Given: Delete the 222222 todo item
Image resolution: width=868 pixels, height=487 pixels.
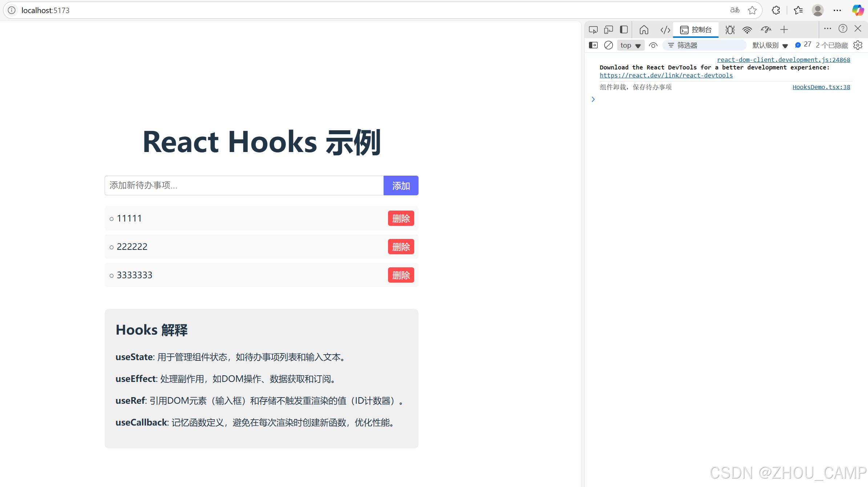Looking at the screenshot, I should (x=401, y=247).
